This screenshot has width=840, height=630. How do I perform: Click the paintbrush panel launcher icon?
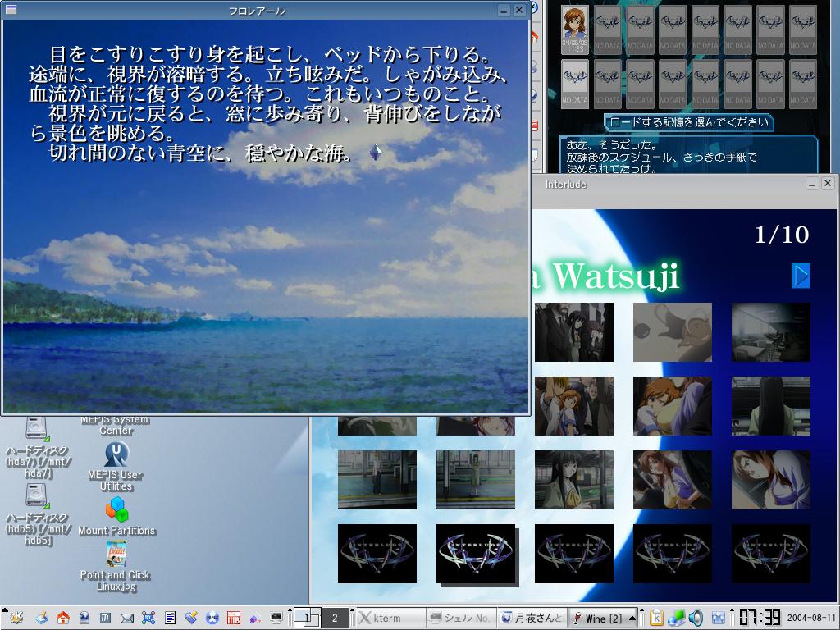click(190, 618)
